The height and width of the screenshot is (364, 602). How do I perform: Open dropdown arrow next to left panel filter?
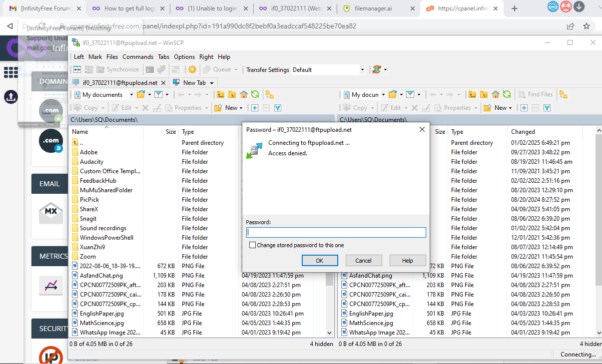point(166,94)
